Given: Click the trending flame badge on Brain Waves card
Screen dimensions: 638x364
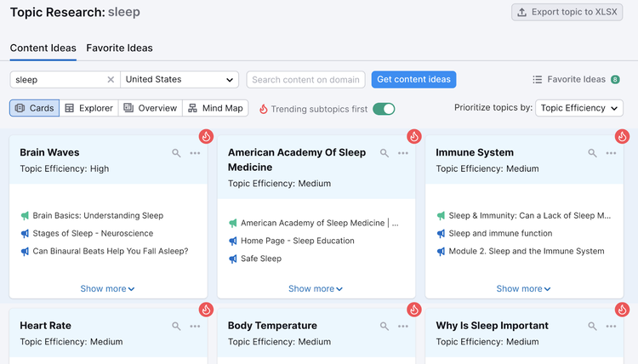Looking at the screenshot, I should click(207, 136).
